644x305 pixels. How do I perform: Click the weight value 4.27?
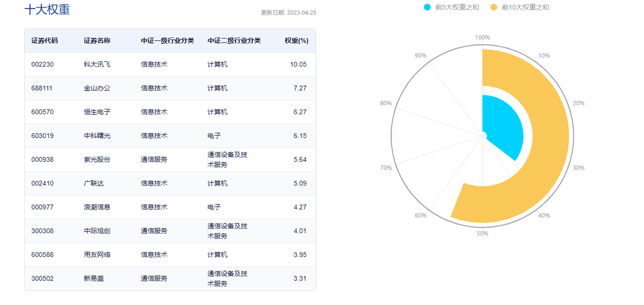[x=300, y=207]
